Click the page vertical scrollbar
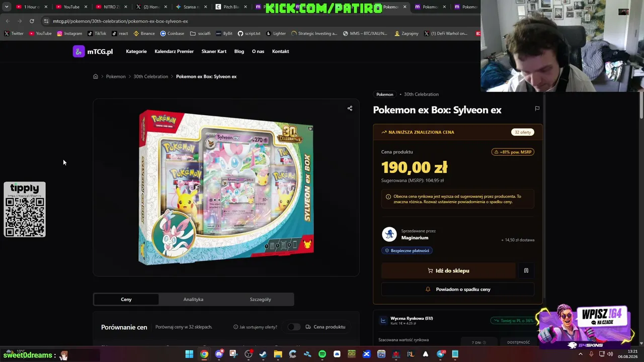 tap(641, 105)
